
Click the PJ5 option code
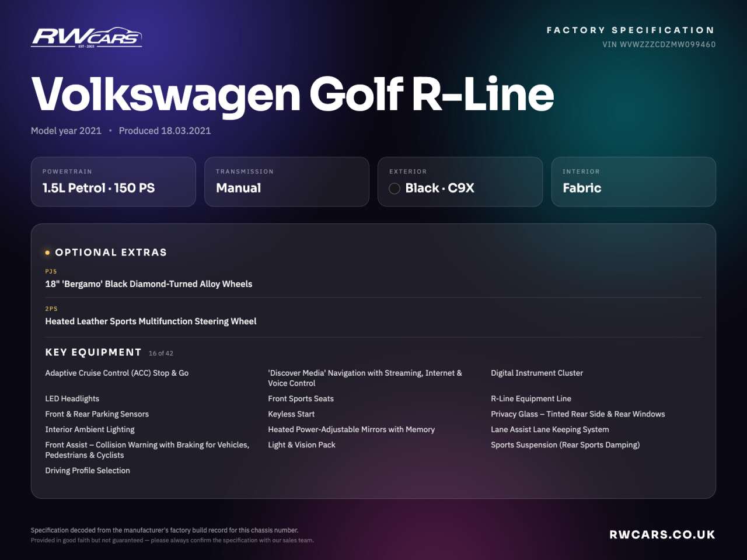(x=51, y=271)
